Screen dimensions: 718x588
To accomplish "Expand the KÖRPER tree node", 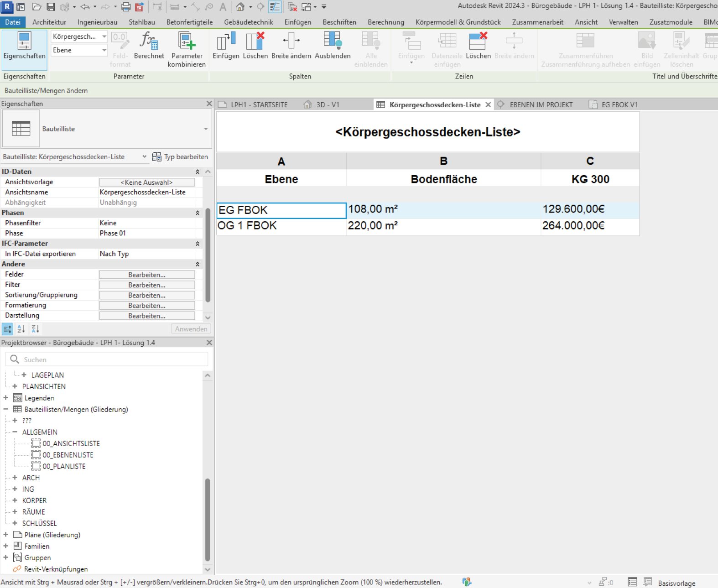I will coord(15,500).
